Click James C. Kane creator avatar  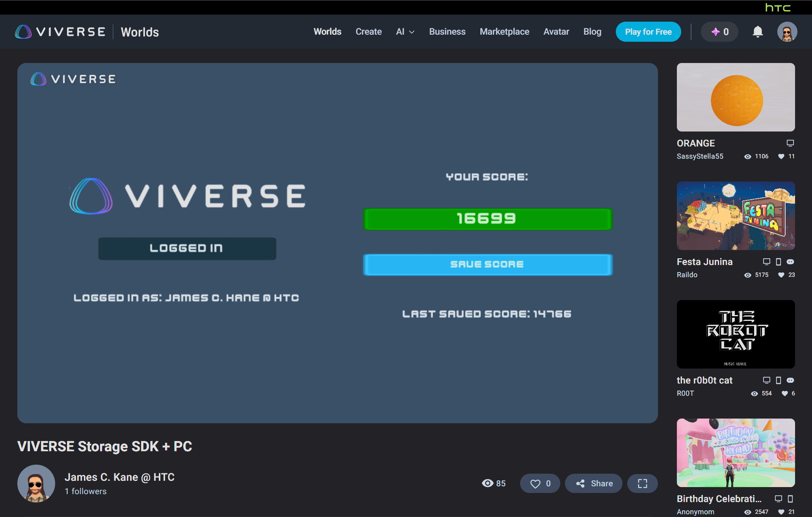pyautogui.click(x=36, y=484)
